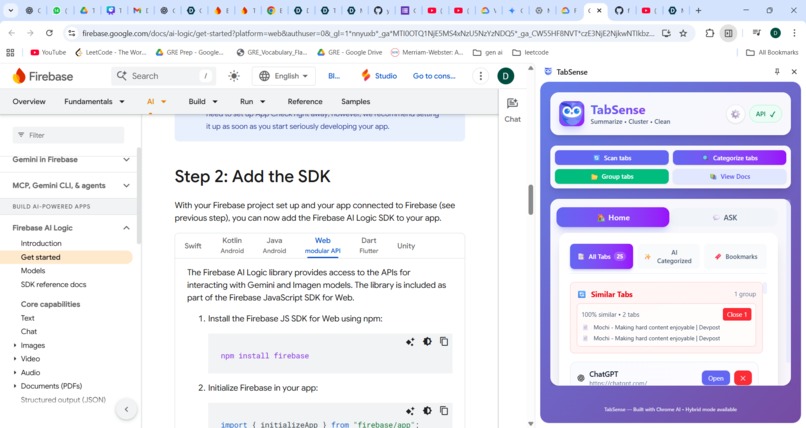Click the Overview nav item
806x428 pixels.
click(x=29, y=102)
